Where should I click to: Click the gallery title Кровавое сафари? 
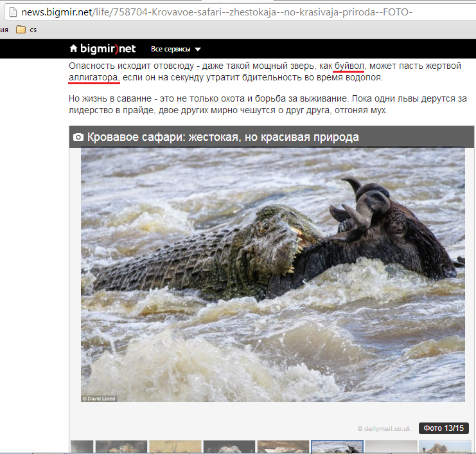[222, 137]
